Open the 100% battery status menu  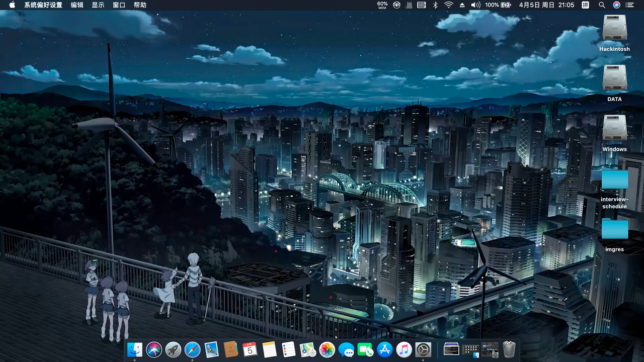[498, 5]
